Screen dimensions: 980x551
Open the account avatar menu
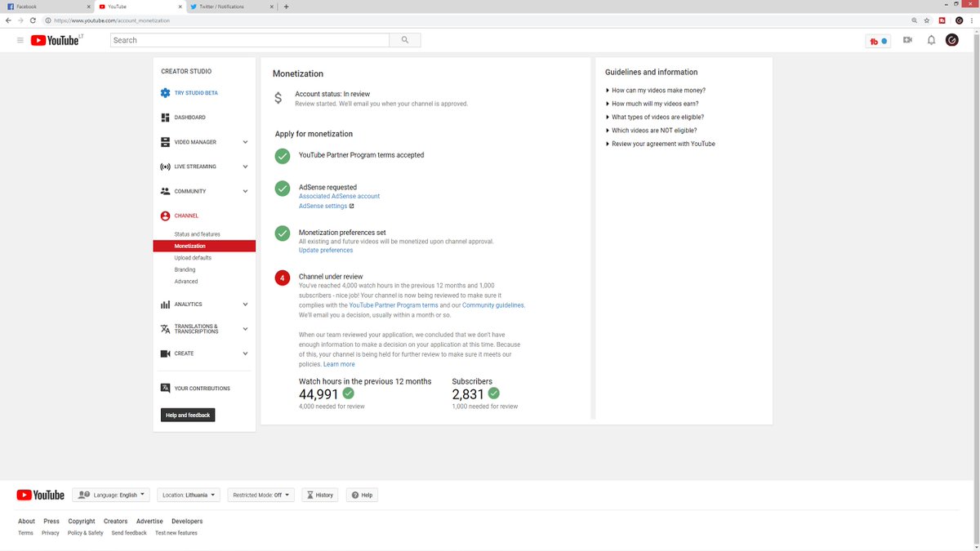952,40
